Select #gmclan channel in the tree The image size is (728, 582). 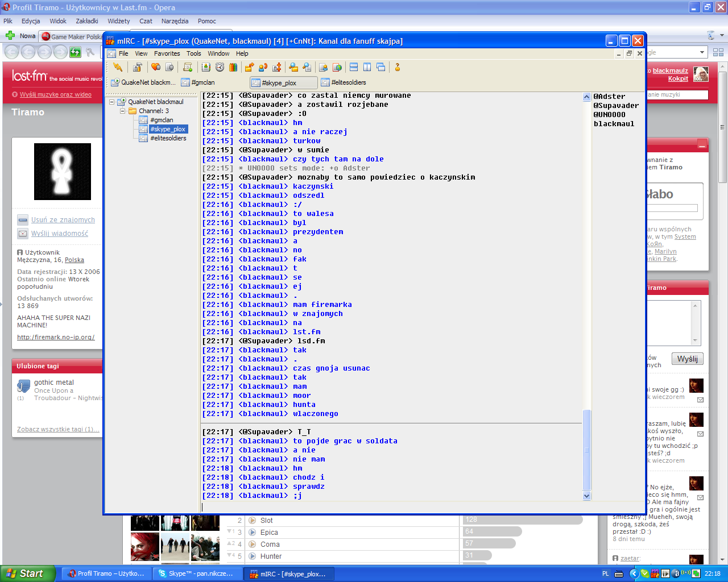162,120
